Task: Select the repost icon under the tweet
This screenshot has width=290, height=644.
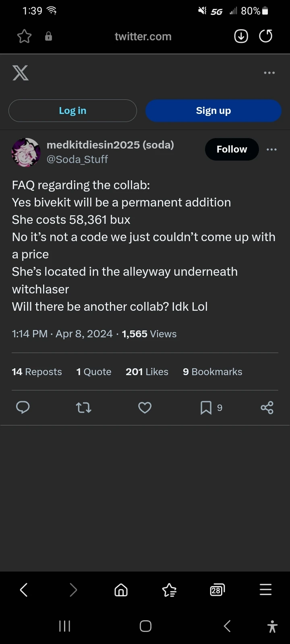Action: point(84,408)
